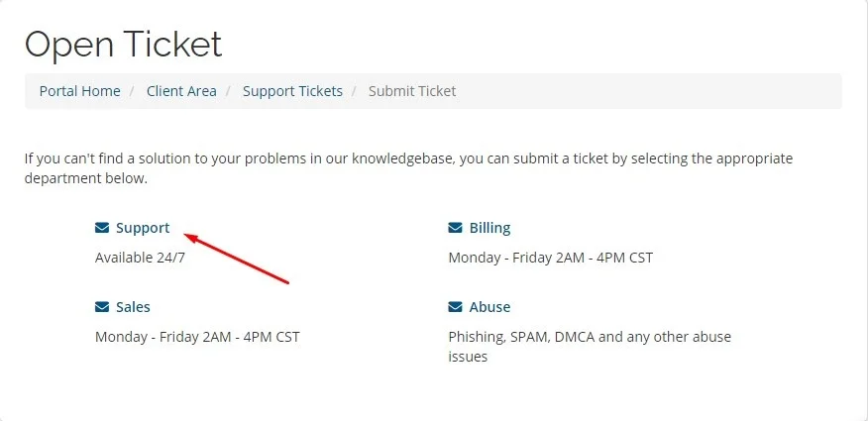Open the Abuse department link
This screenshot has height=421, width=868.
(x=489, y=307)
